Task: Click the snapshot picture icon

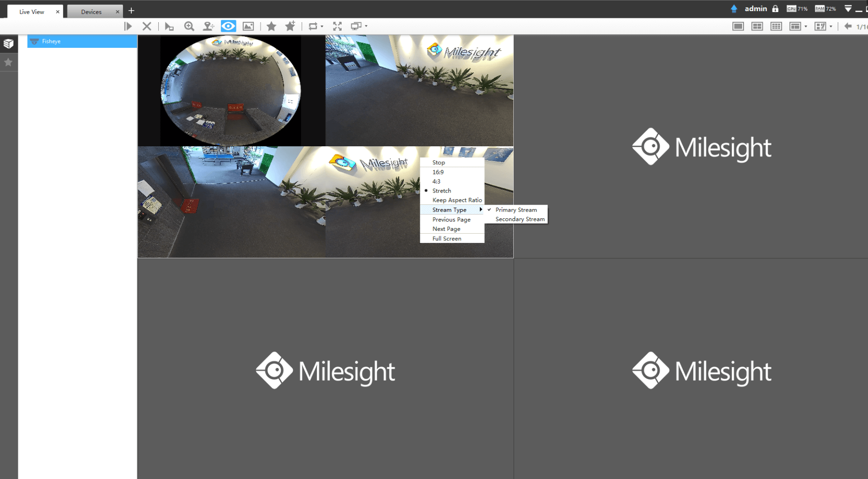Action: click(x=248, y=26)
